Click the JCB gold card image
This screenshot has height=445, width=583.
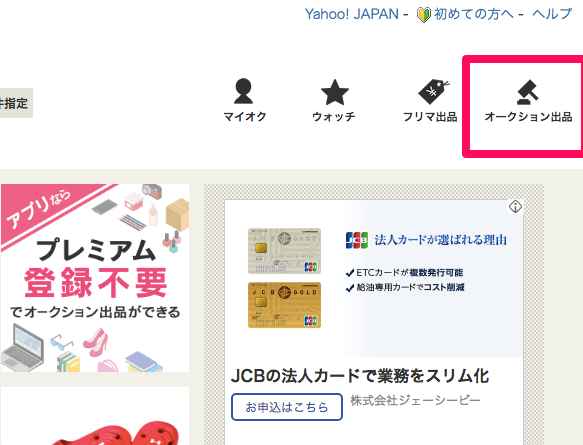click(284, 305)
